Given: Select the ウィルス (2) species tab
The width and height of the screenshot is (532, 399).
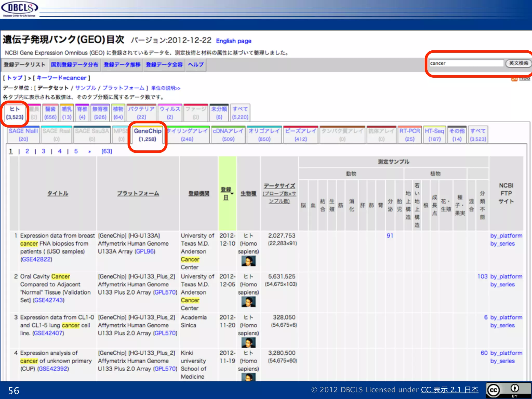Looking at the screenshot, I should (x=170, y=113).
